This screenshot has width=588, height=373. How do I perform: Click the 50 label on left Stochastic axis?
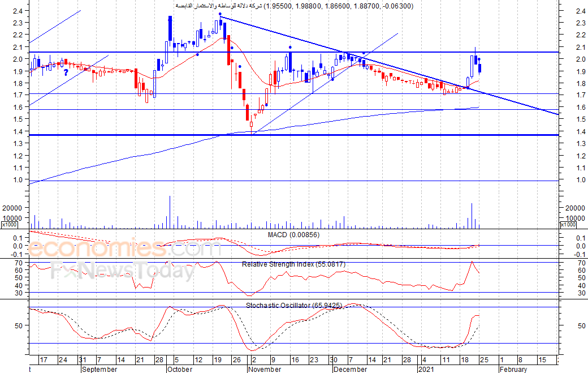[x=19, y=325]
